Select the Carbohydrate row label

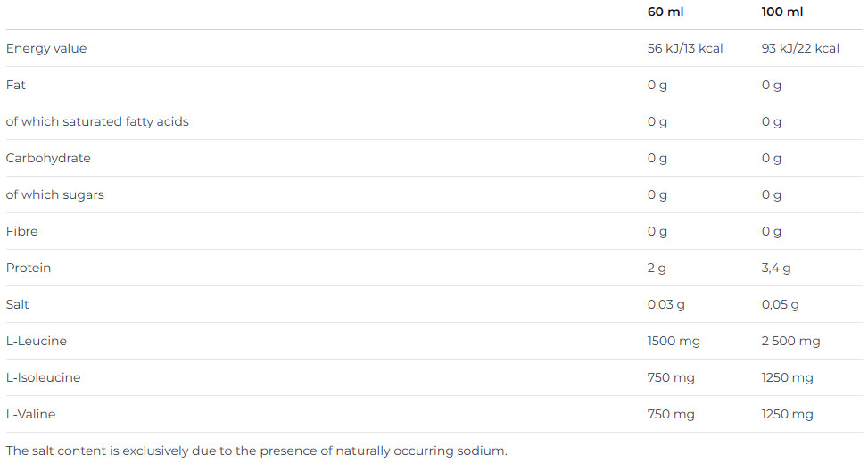click(x=48, y=158)
